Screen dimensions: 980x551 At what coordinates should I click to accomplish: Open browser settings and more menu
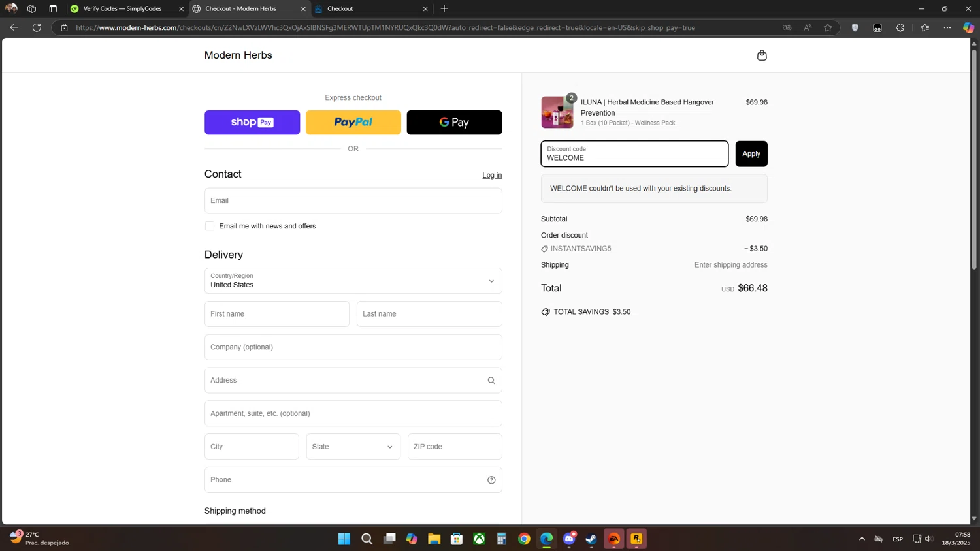[947, 27]
